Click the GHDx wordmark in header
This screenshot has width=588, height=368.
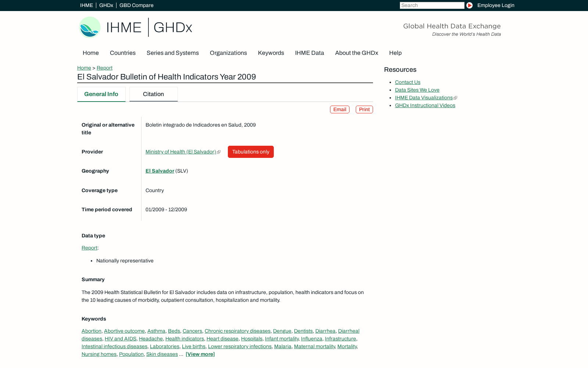[173, 28]
